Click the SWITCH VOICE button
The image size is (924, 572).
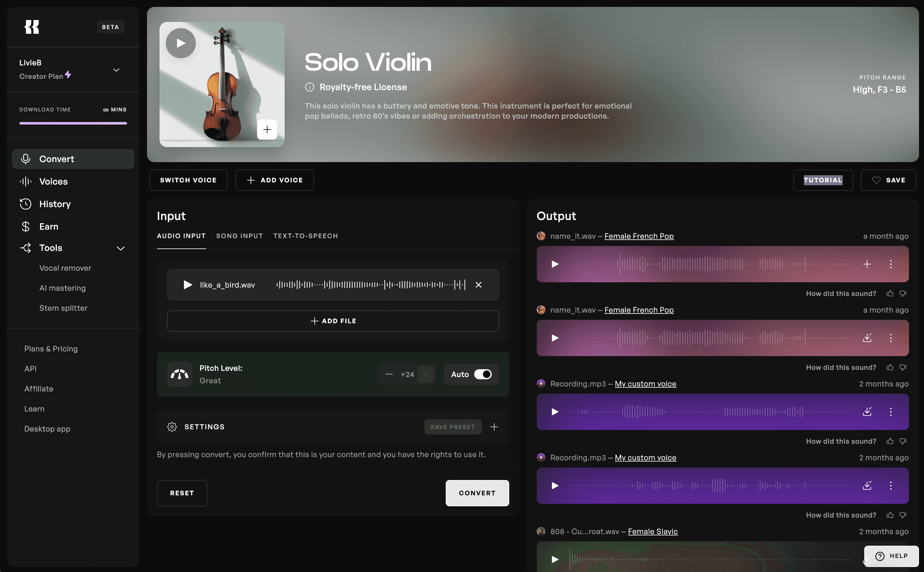[188, 180]
